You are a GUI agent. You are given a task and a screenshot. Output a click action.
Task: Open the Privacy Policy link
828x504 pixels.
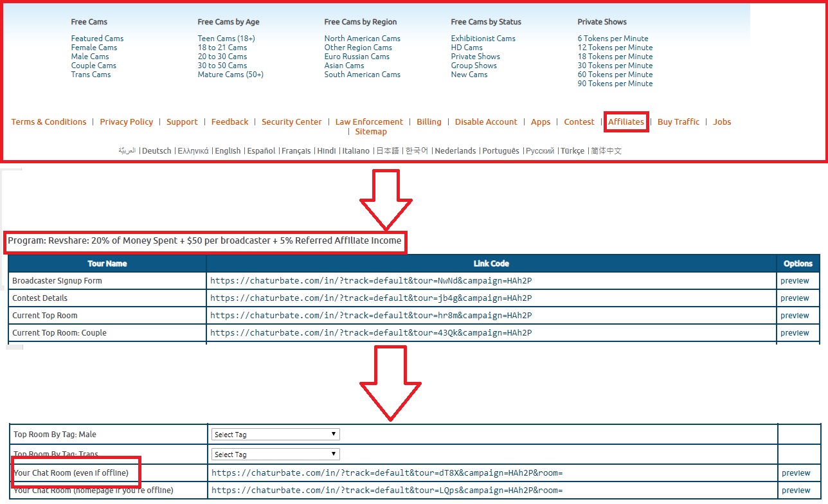127,122
